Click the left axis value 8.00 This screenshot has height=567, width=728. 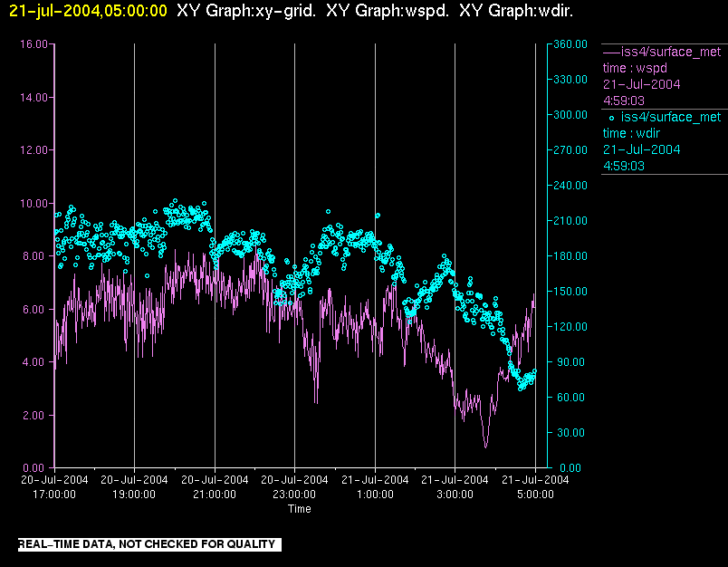[x=35, y=256]
